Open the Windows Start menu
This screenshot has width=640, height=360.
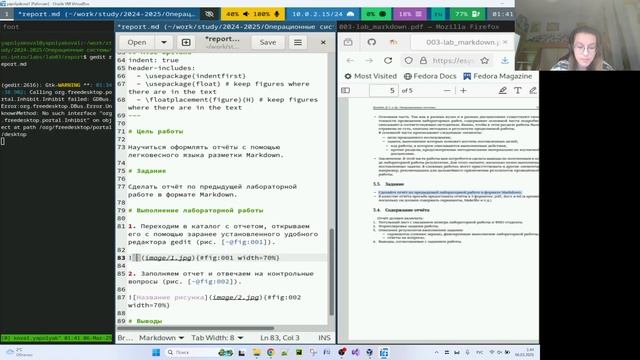click(x=156, y=352)
